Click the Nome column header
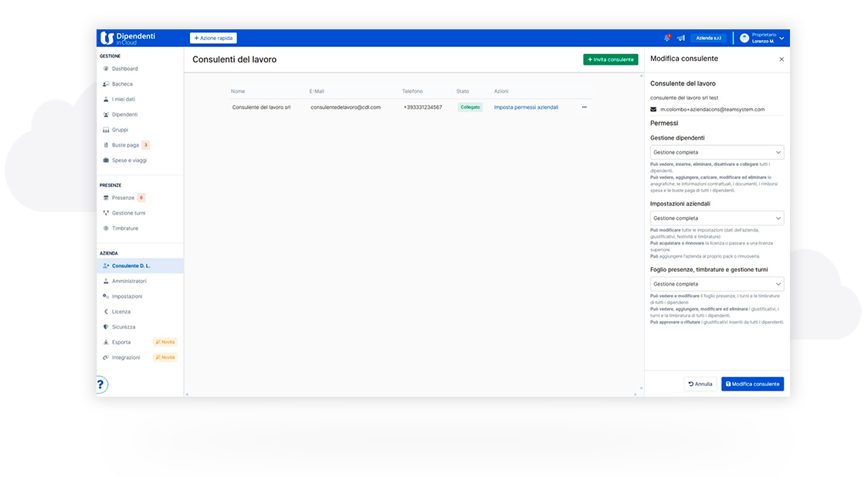The image size is (868, 477). click(238, 91)
